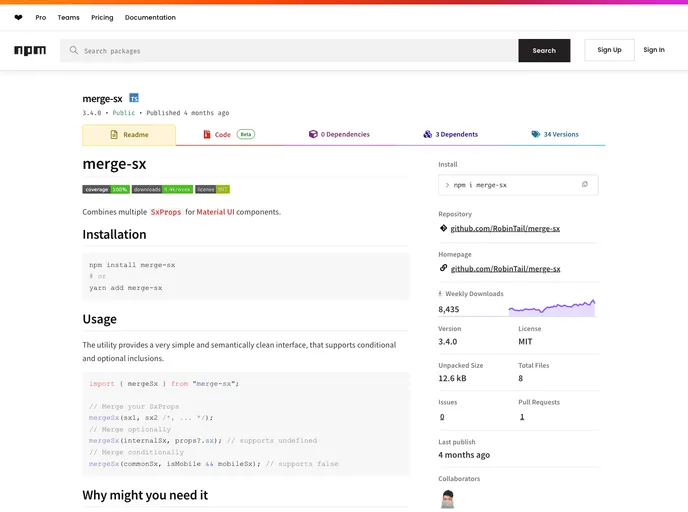688x512 pixels.
Task: Go to Pricing page
Action: pos(102,18)
